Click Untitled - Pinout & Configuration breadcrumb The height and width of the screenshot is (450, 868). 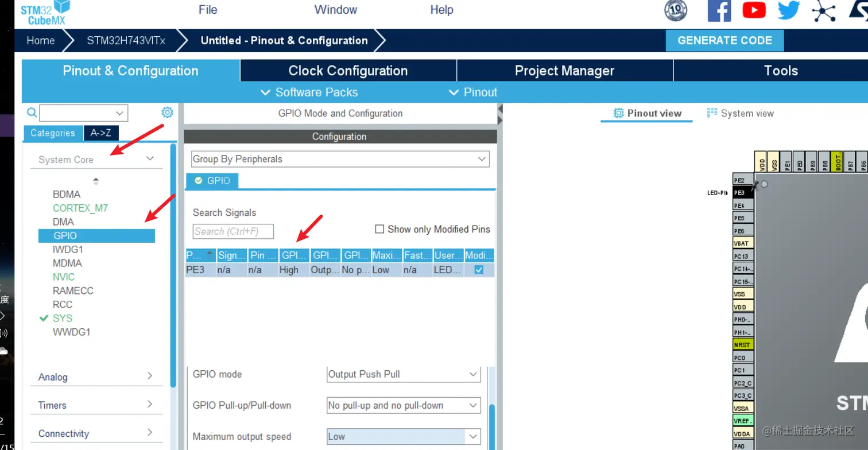coord(284,40)
